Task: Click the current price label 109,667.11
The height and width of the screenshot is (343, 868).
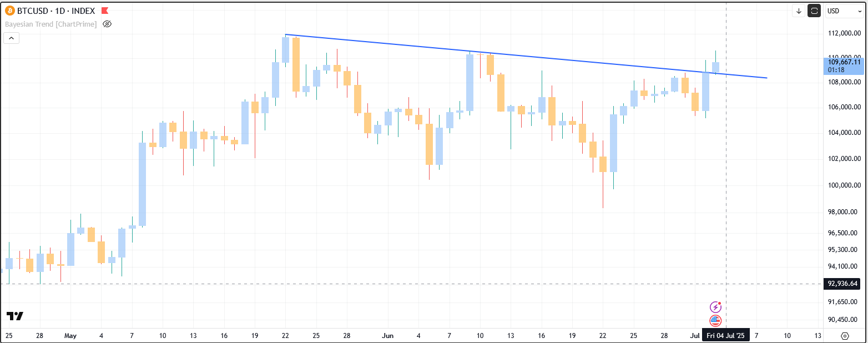Action: [x=844, y=62]
